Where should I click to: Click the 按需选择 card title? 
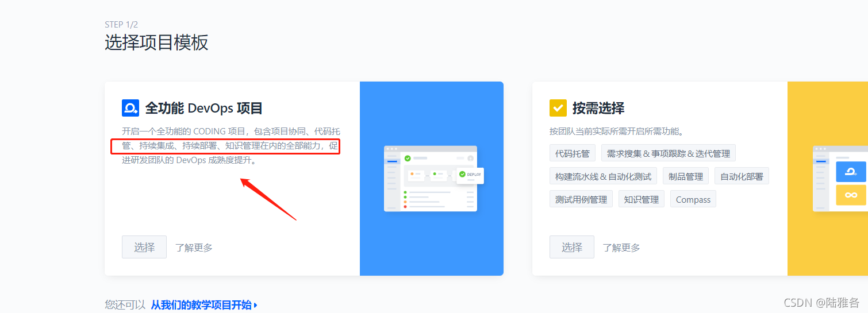pyautogui.click(x=598, y=108)
